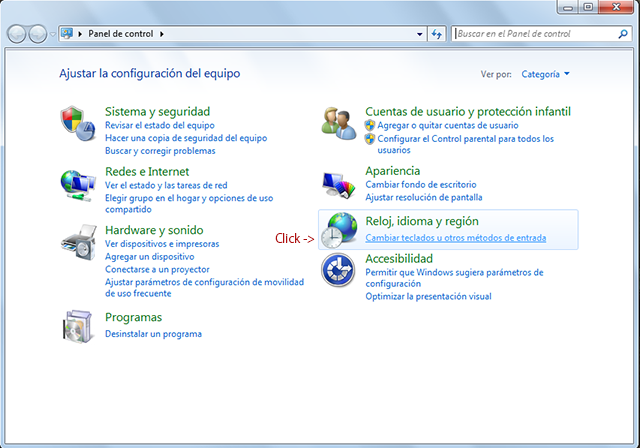Viewport: 640px width, 448px height.
Task: Maximize the Control Panel window
Action: coord(588,7)
